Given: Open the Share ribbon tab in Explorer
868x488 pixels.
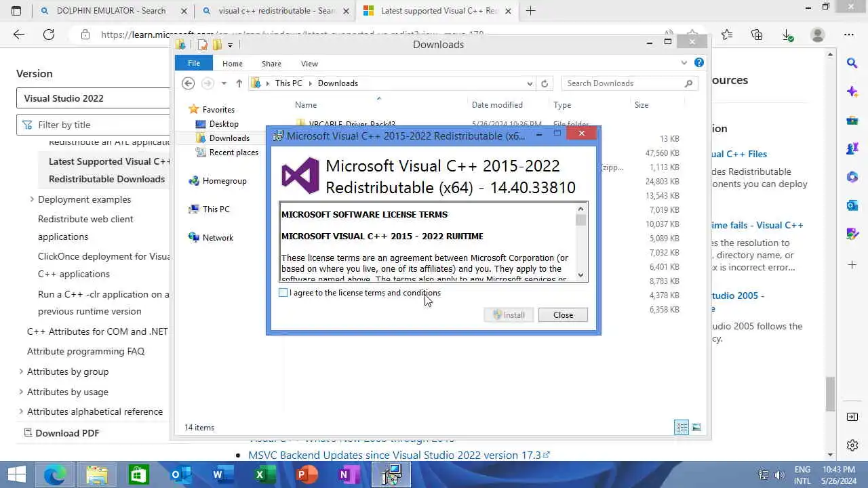Looking at the screenshot, I should pos(271,64).
